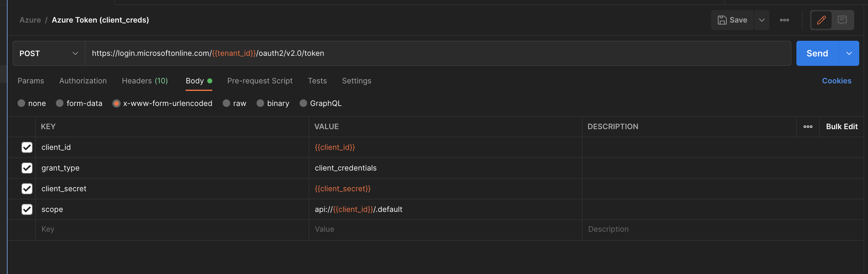This screenshot has width=868, height=274.
Task: Open table column options ellipsis
Action: 808,127
